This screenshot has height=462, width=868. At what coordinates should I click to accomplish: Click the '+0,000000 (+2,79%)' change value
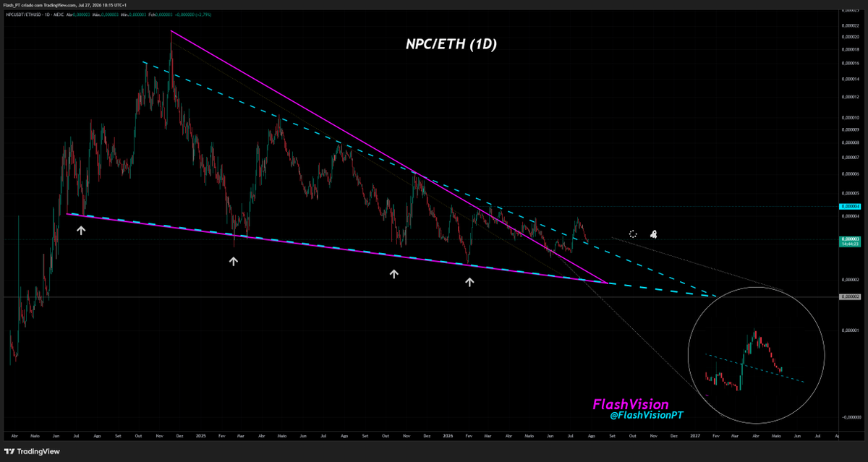tap(193, 14)
